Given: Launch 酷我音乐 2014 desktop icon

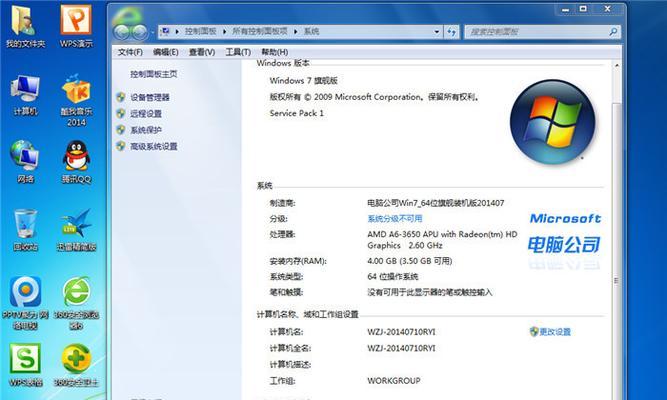Looking at the screenshot, I should [x=76, y=89].
